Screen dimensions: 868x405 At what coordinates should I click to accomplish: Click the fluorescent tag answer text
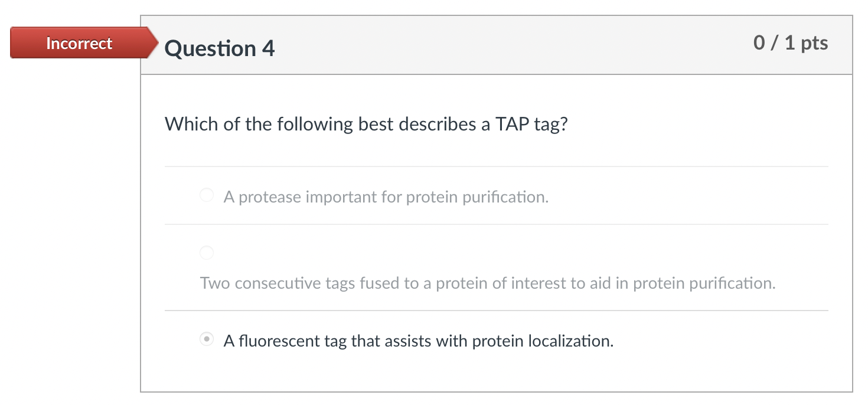point(417,341)
